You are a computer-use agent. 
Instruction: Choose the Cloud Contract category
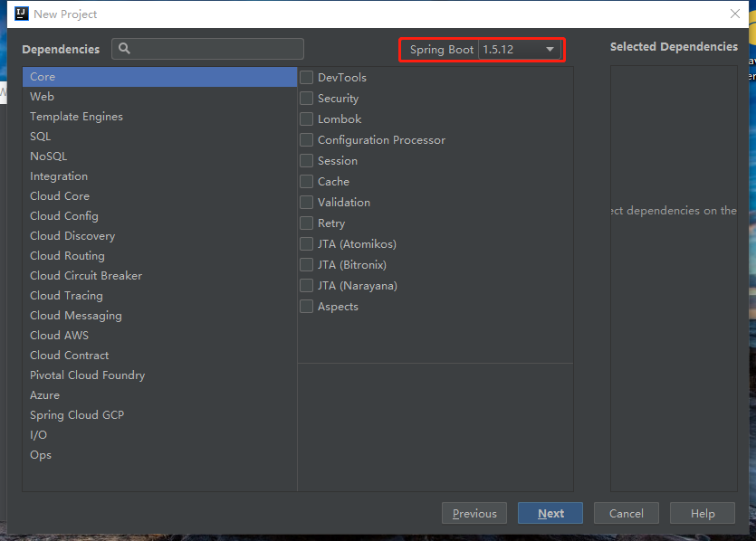pos(159,356)
